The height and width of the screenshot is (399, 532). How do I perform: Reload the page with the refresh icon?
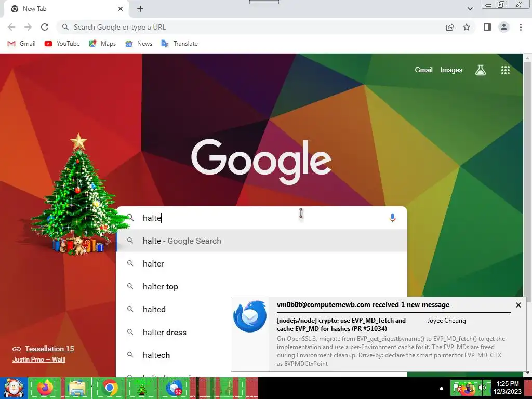(45, 27)
